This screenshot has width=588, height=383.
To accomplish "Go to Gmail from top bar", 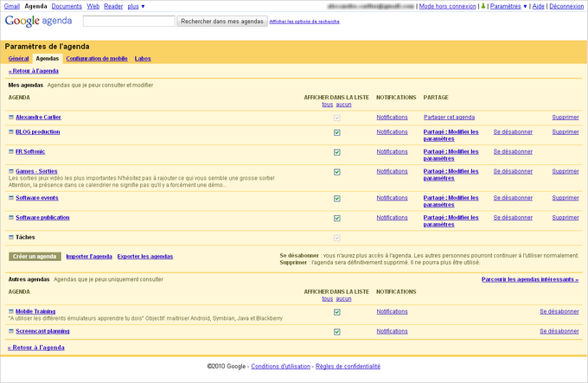I will coord(11,6).
